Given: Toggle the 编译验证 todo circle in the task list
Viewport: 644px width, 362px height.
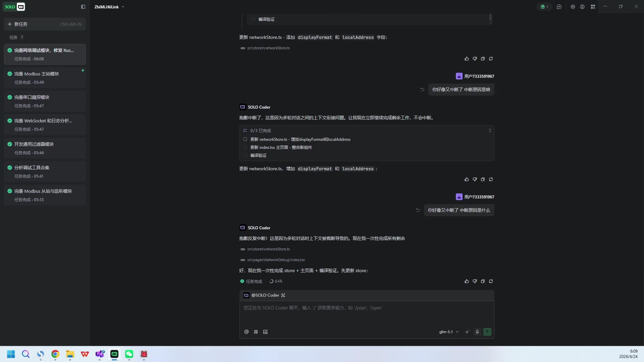Looking at the screenshot, I should tap(245, 156).
